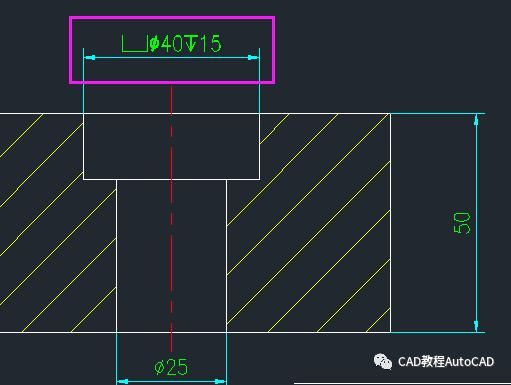Screen dimensions: 511x385
Task: Select the depth symbol before 15
Action: click(x=191, y=44)
